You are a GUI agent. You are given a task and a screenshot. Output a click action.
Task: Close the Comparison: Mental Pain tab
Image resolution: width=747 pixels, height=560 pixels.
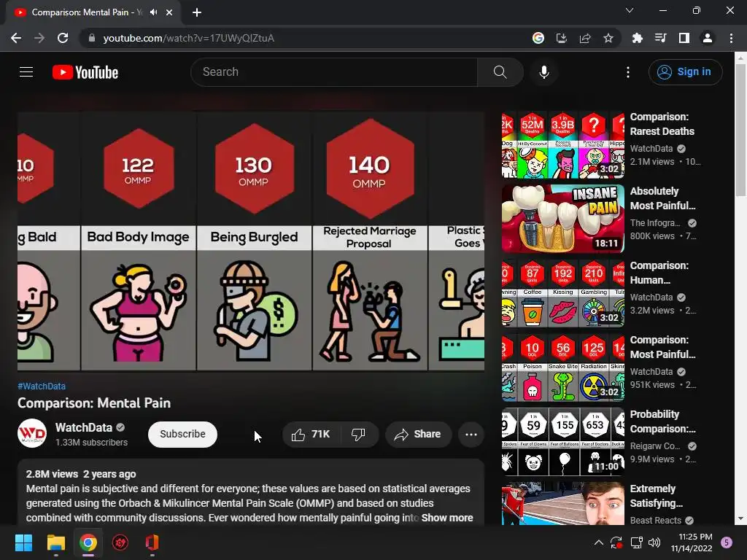coord(169,12)
